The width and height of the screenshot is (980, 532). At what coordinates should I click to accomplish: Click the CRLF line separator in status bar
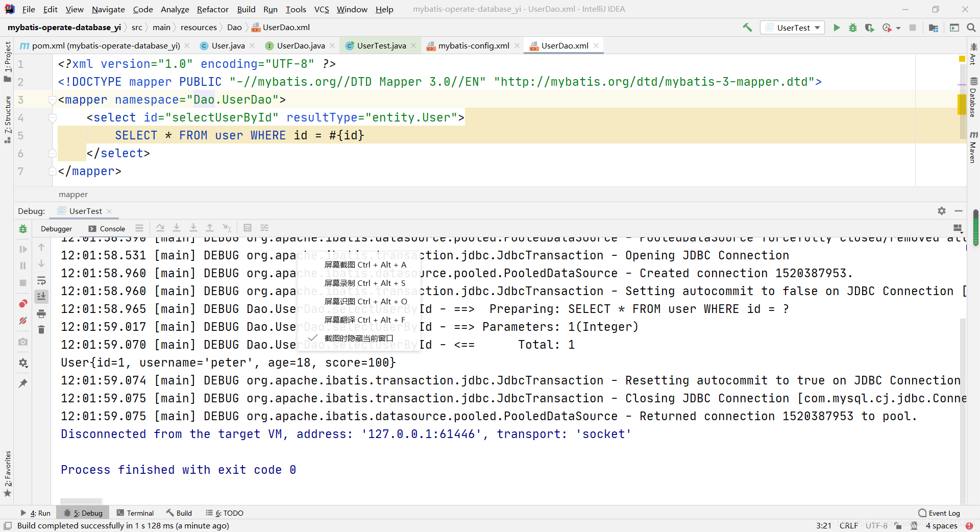(848, 525)
